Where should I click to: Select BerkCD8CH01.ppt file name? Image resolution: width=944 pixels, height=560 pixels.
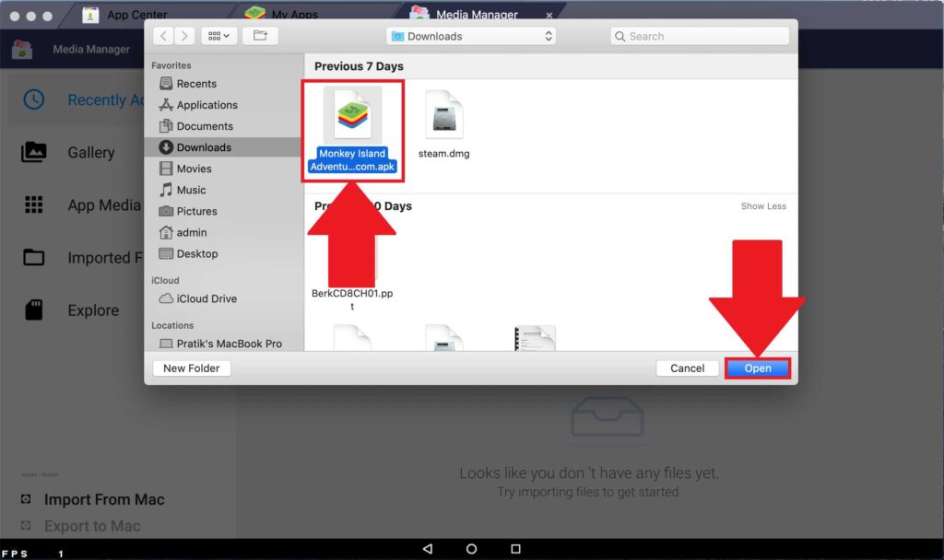352,299
